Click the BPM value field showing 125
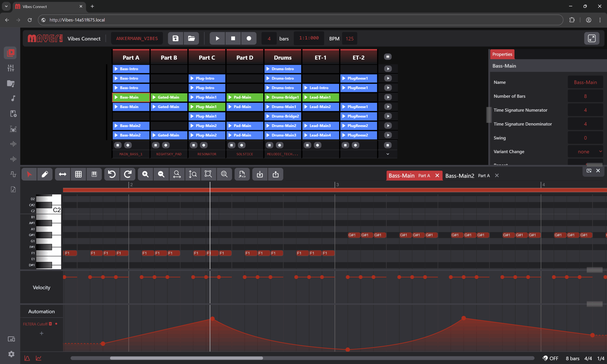The width and height of the screenshot is (607, 364). coord(349,39)
